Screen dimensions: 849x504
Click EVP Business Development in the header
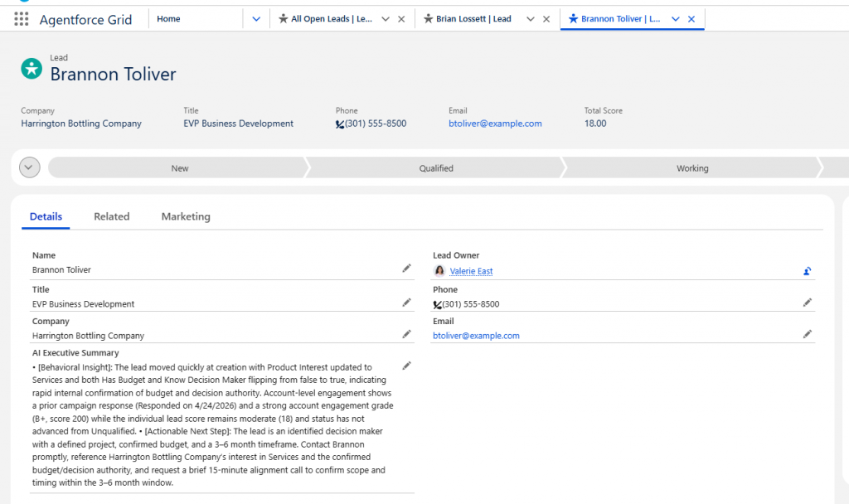(x=238, y=124)
